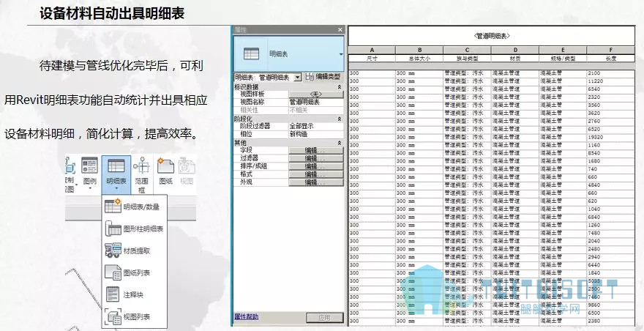
Task: Click the 长度 header cell
Action: coord(612,59)
